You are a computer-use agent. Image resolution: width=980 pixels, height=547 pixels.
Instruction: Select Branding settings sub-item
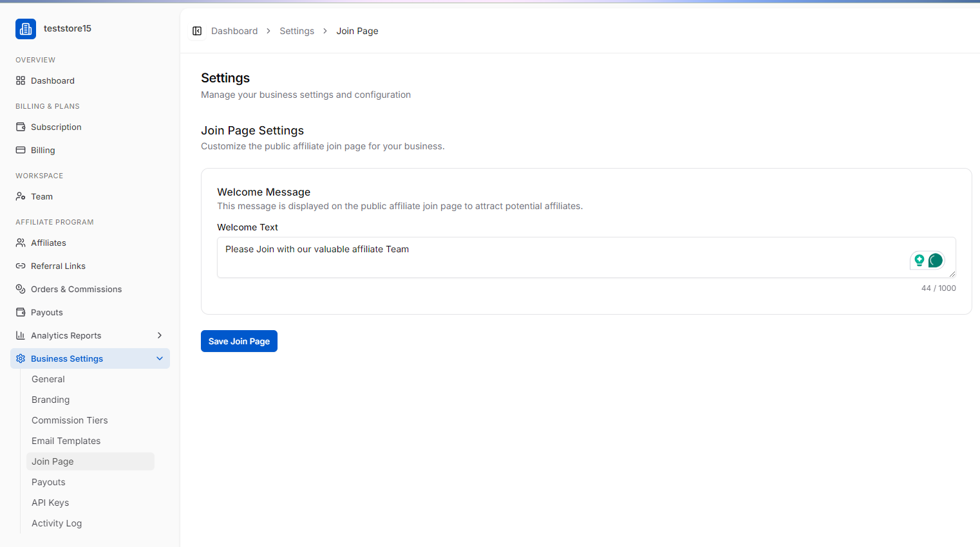[90, 400]
